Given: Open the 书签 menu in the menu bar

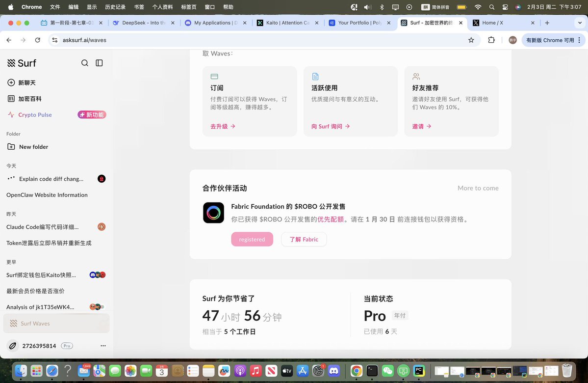Looking at the screenshot, I should pos(139,7).
